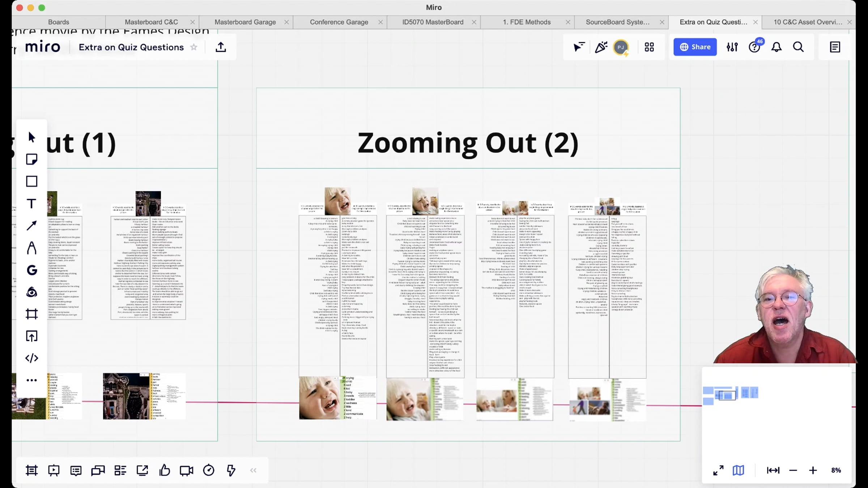This screenshot has width=868, height=488.
Task: Select the frame tool in left toolbar
Action: [x=31, y=314]
